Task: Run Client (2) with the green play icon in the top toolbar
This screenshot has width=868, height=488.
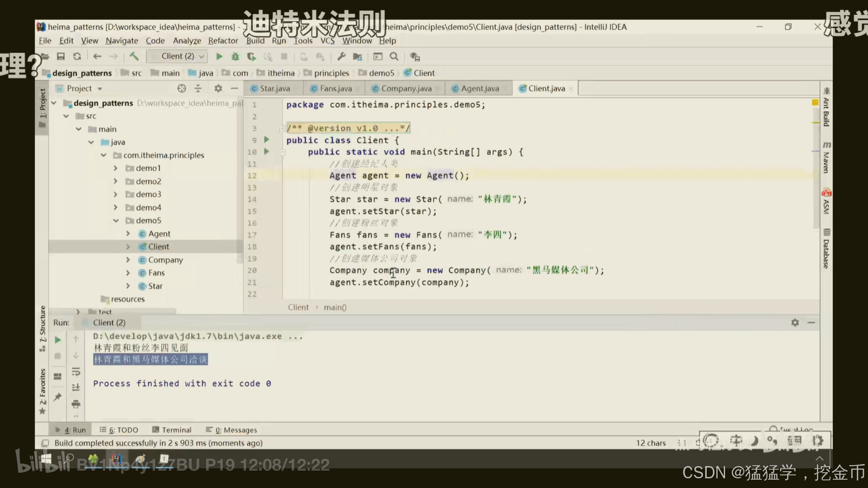Action: click(x=219, y=56)
